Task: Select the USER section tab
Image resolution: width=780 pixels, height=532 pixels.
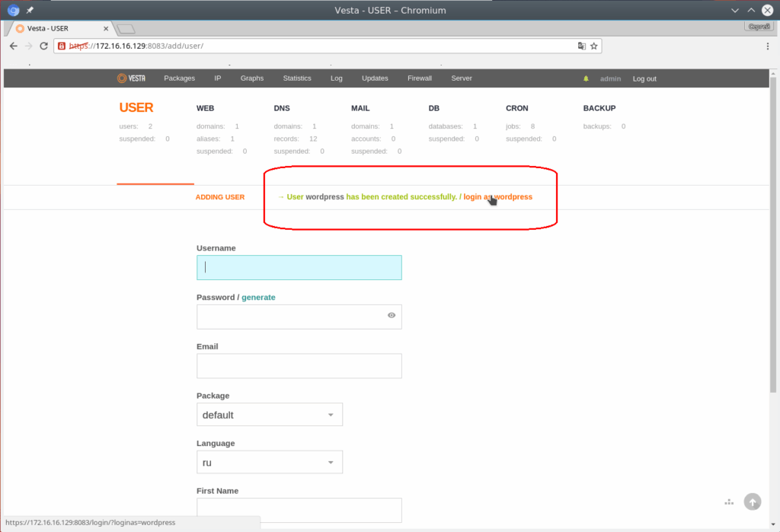Action: (x=136, y=107)
